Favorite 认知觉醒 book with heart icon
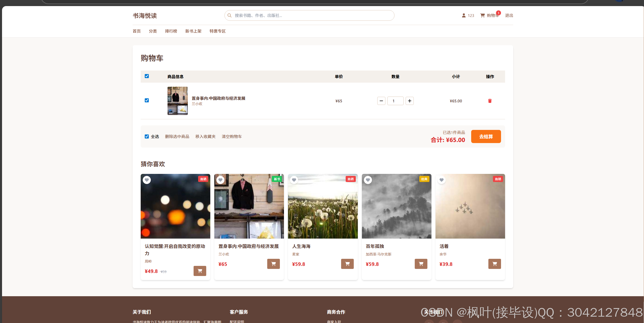 click(147, 180)
